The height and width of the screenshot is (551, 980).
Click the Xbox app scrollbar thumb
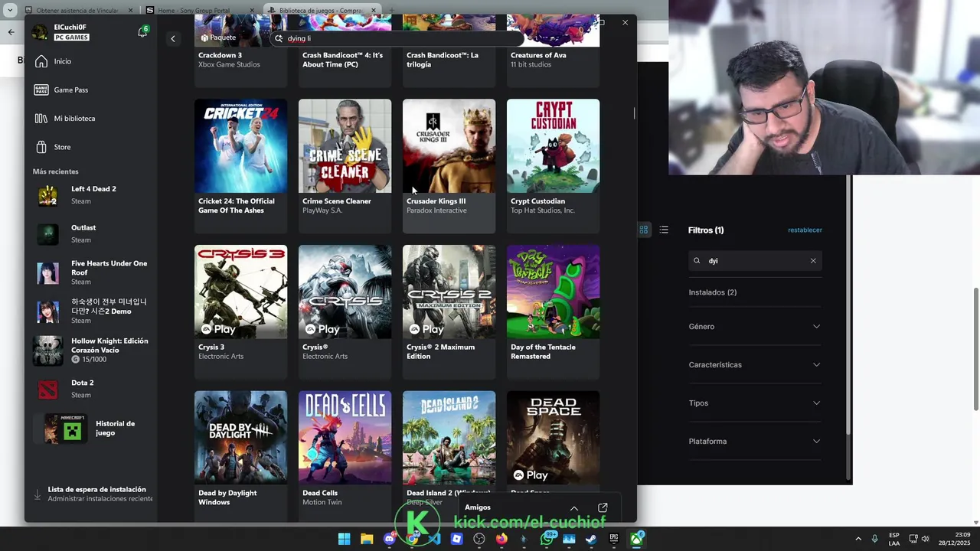coord(634,113)
